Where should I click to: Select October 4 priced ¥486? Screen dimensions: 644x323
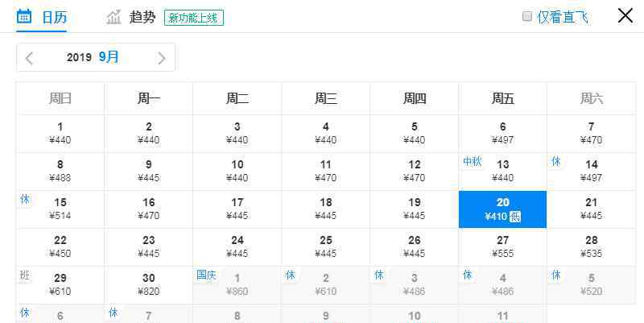(502, 285)
